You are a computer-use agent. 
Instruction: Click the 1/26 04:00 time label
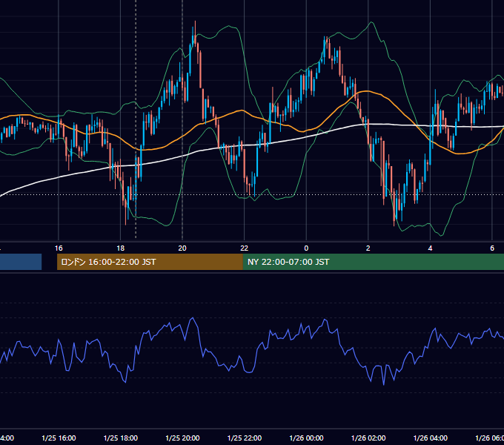tap(431, 438)
